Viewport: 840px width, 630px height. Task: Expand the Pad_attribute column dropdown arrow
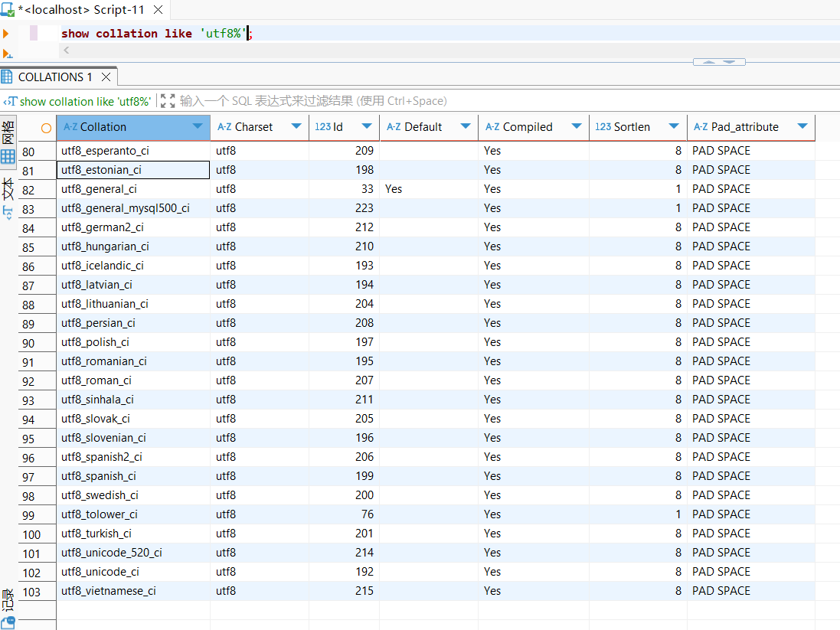(x=802, y=127)
